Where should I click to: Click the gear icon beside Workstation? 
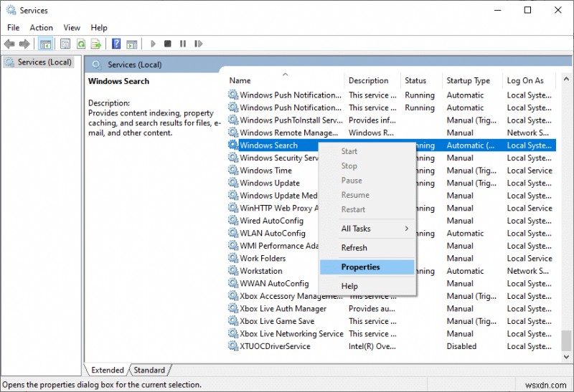233,271
